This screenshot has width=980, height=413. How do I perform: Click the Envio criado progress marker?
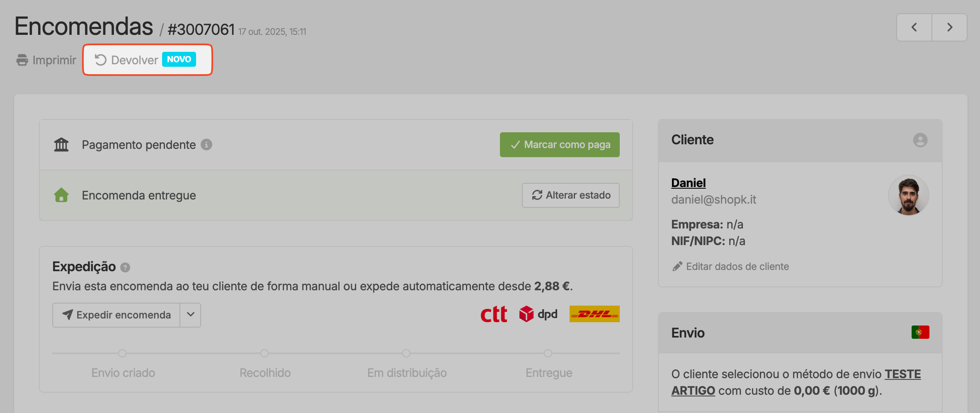(x=122, y=353)
